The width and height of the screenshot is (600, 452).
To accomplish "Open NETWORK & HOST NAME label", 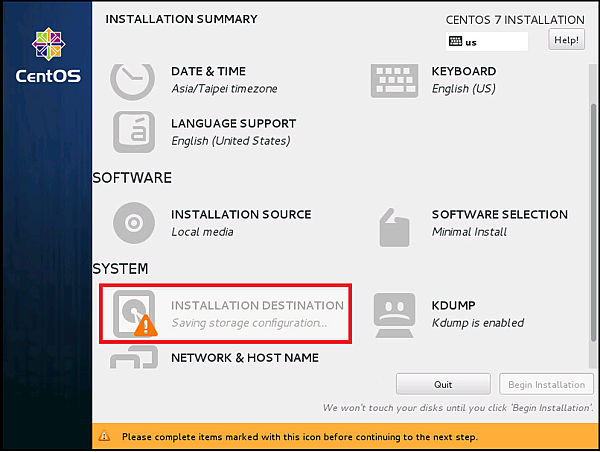I will (x=245, y=357).
